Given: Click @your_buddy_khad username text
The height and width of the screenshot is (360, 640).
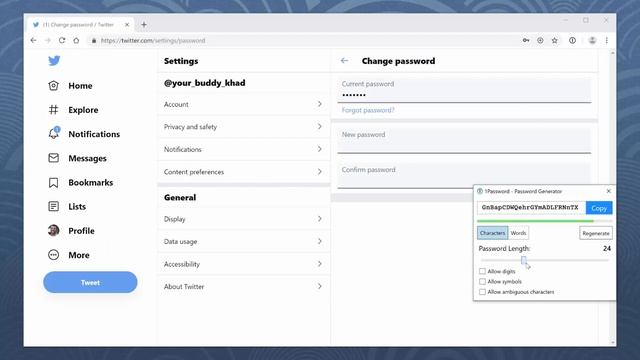Looking at the screenshot, I should click(204, 83).
